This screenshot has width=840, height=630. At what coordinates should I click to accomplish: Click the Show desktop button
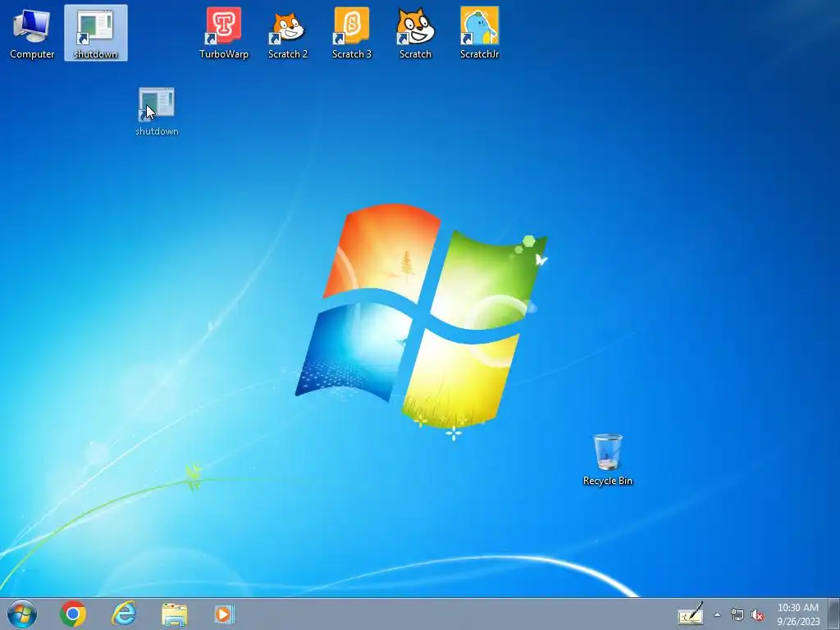[834, 614]
